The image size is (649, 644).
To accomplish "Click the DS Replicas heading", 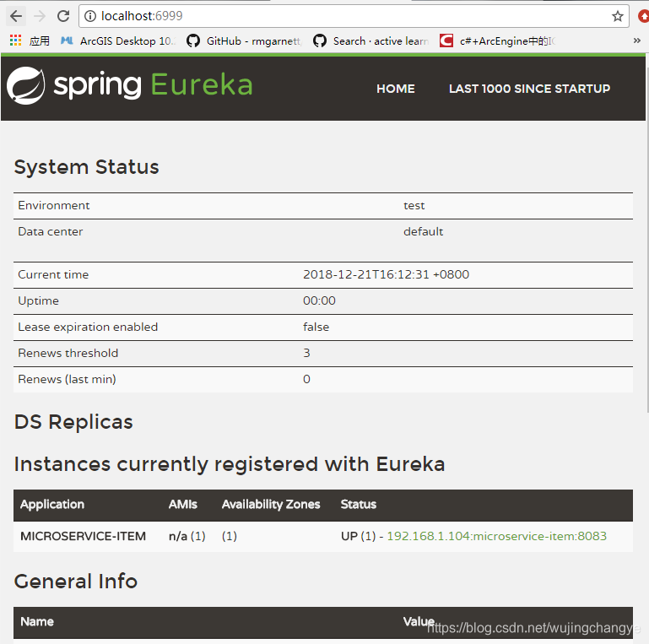I will tap(73, 422).
